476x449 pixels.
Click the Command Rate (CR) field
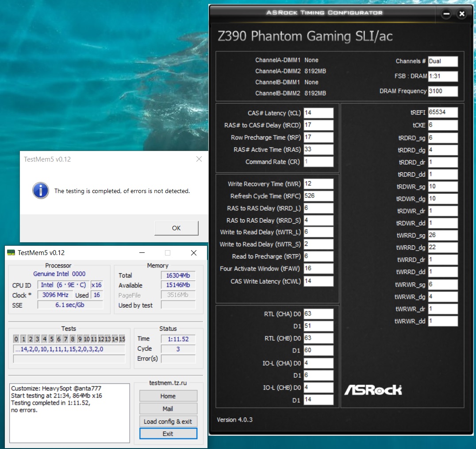pyautogui.click(x=319, y=161)
